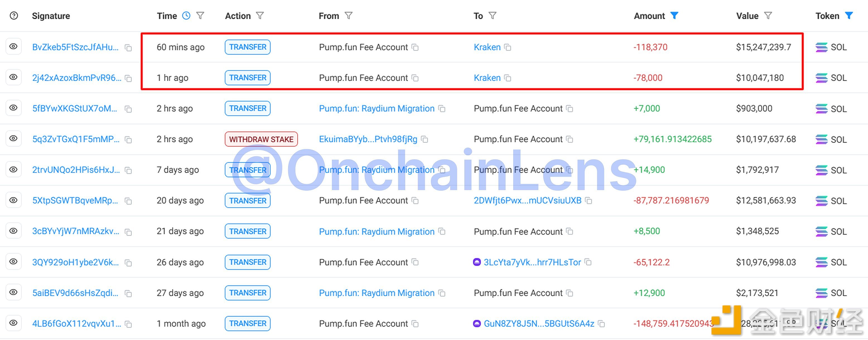Toggle eye icon for BvZkeb5FtSzcJfAHu row
Image resolution: width=868 pixels, height=340 pixels.
(13, 47)
